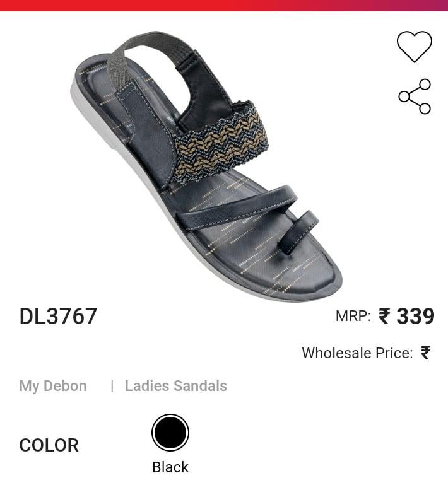Tap the rupee symbol after Wholesale Price
Screen dimensions: 448x490
425,353
